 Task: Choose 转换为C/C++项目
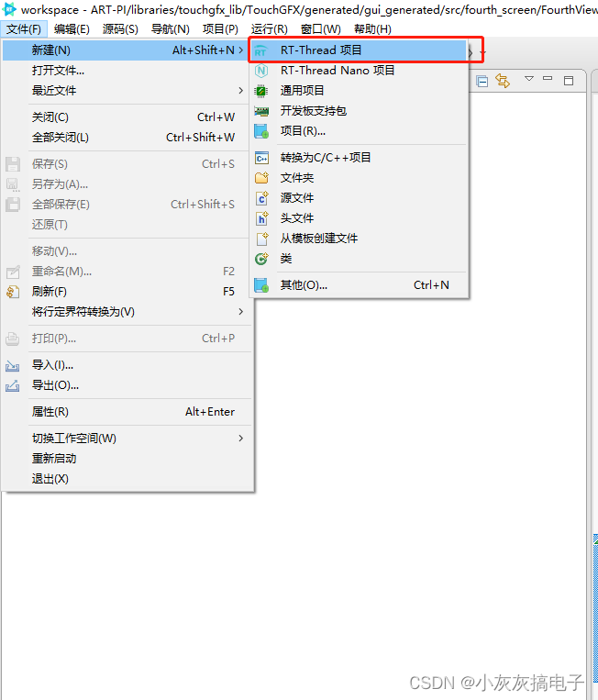(x=359, y=158)
